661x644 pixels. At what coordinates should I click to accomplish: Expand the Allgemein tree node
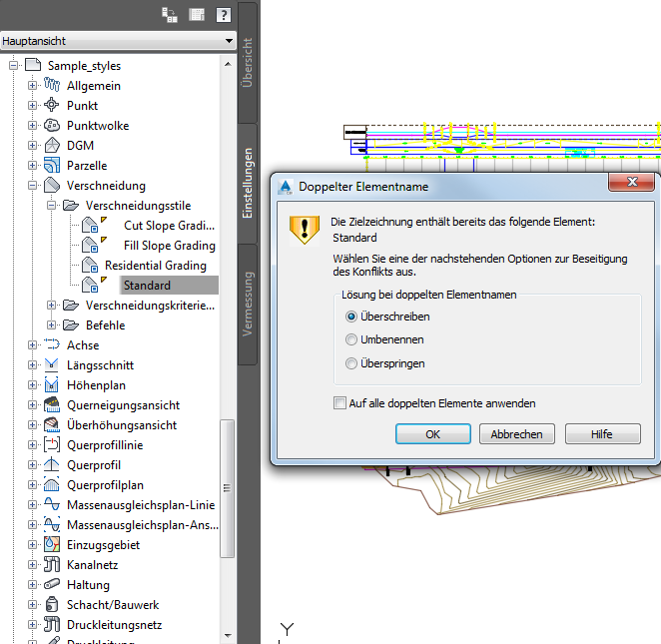point(33,85)
